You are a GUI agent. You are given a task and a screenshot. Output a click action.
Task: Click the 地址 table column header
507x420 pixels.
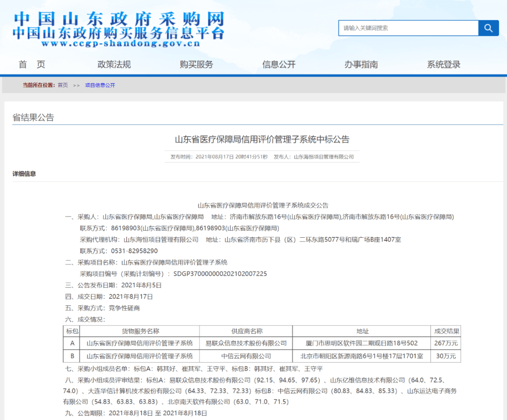(x=362, y=331)
